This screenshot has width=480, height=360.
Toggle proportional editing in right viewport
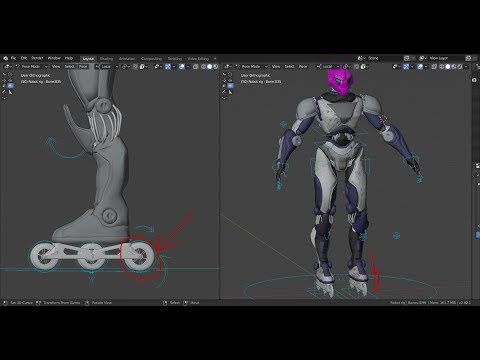pos(364,67)
